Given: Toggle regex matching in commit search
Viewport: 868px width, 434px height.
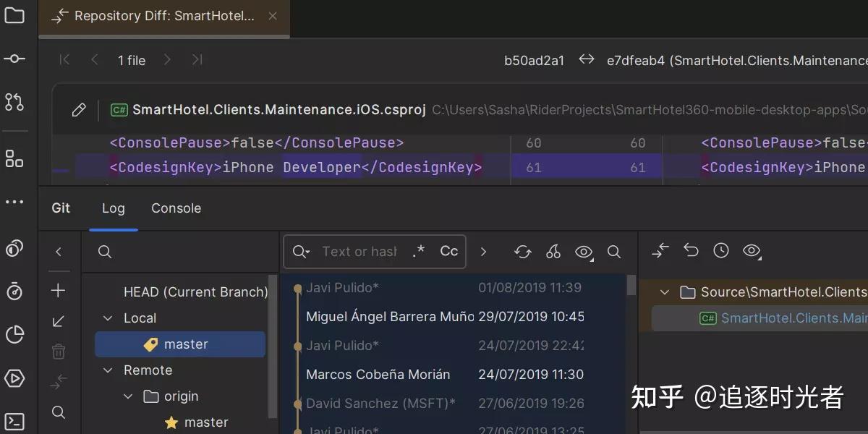Looking at the screenshot, I should click(x=418, y=251).
